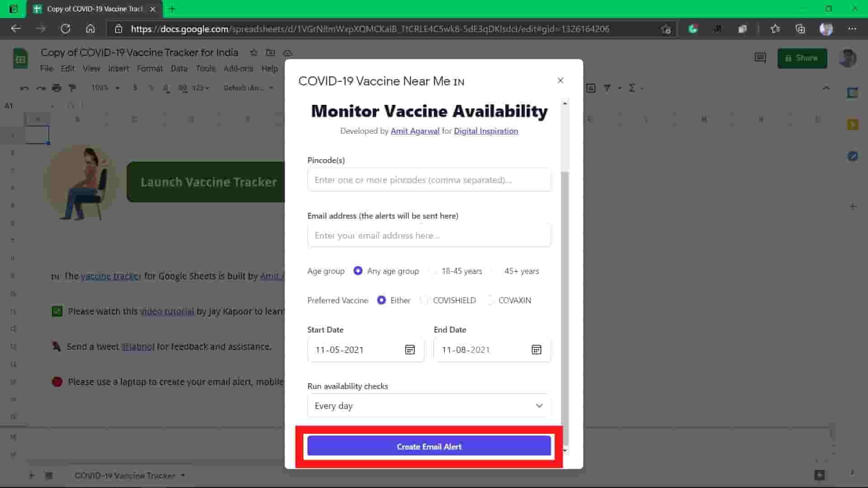Open the Start Date calendar picker
The width and height of the screenshot is (868, 488).
click(410, 350)
